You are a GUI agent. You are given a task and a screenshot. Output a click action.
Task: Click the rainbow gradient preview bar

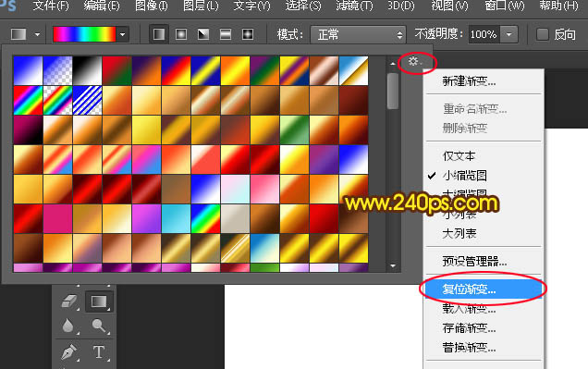pyautogui.click(x=84, y=34)
